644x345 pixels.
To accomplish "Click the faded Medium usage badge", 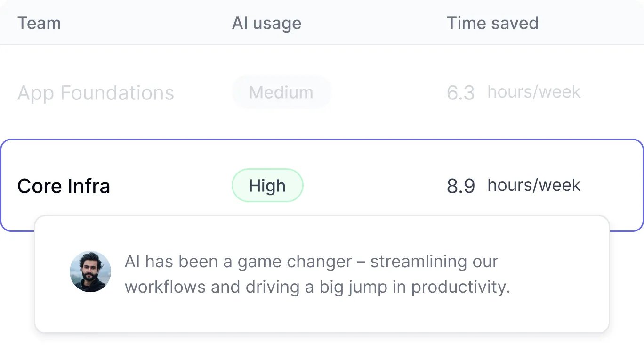I will 281,92.
